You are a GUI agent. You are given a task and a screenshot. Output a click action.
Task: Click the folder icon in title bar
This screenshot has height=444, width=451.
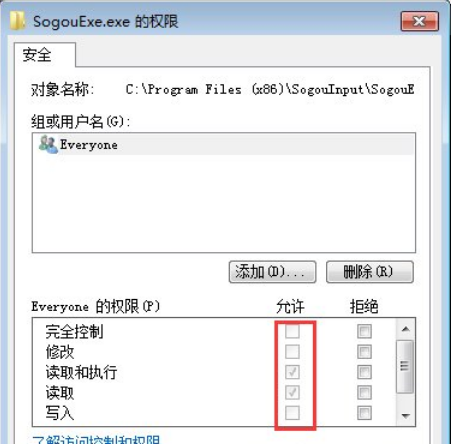[17, 21]
